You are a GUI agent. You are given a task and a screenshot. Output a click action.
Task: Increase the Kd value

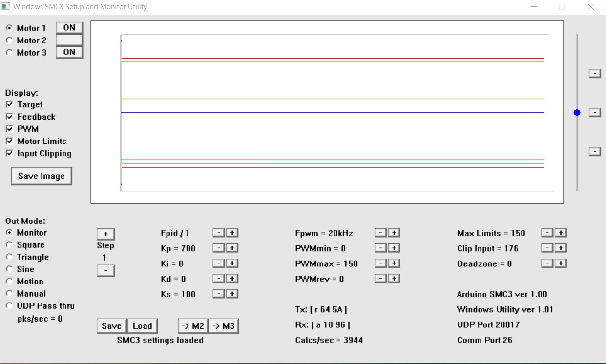(232, 279)
